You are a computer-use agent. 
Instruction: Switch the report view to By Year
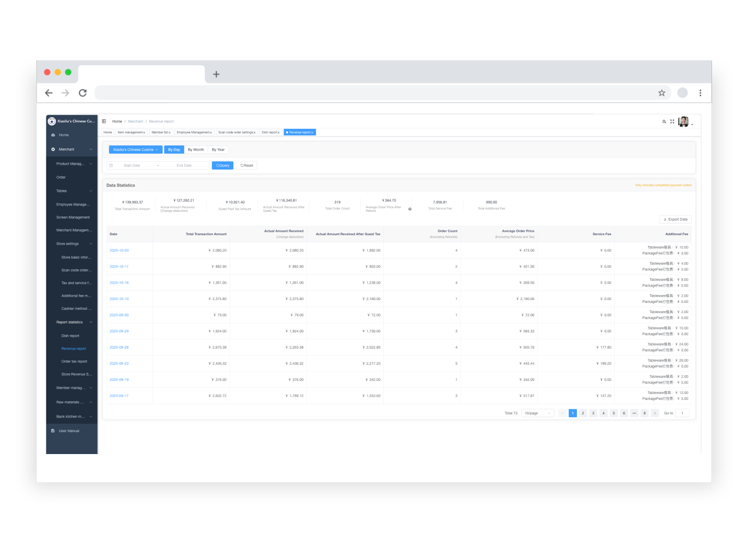pos(218,149)
